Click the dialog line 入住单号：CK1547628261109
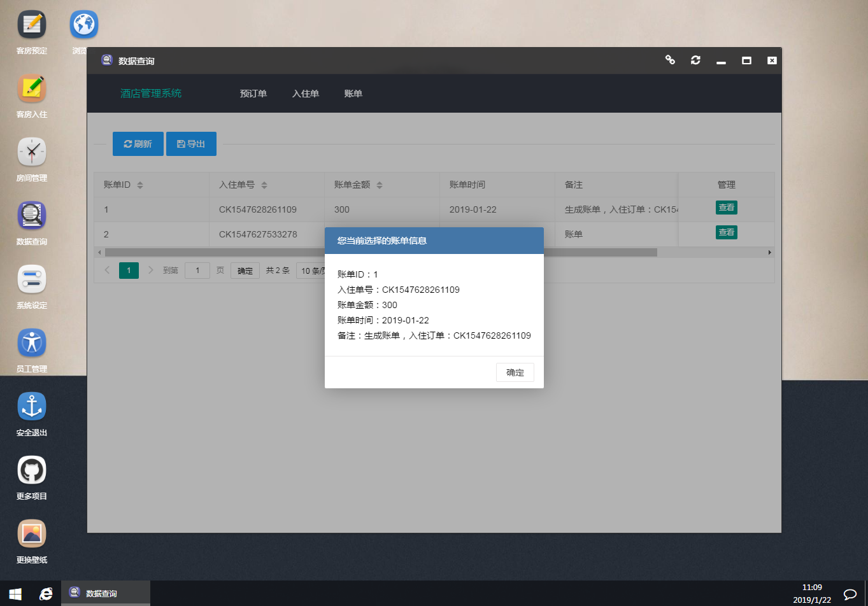 coord(399,290)
